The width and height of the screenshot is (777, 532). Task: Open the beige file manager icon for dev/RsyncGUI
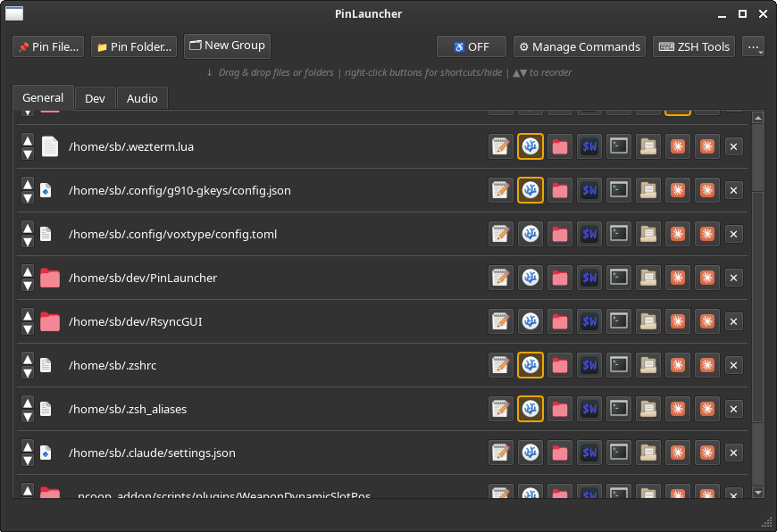[x=648, y=321]
